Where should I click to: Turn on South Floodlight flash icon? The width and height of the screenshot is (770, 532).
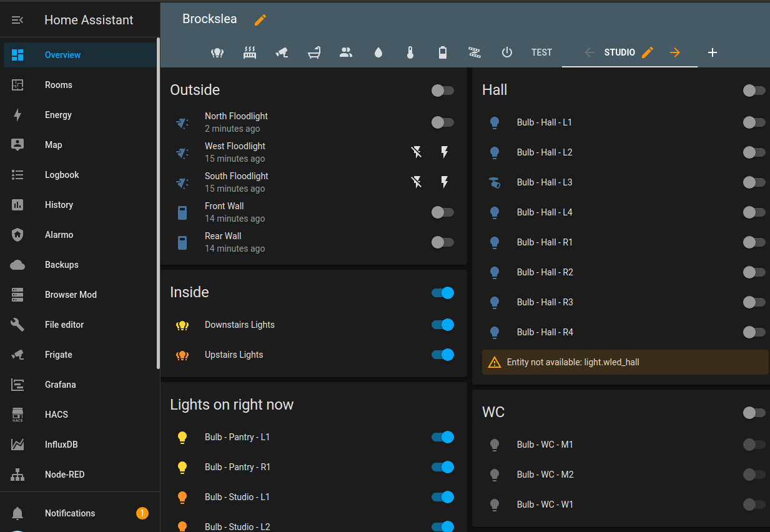[445, 182]
